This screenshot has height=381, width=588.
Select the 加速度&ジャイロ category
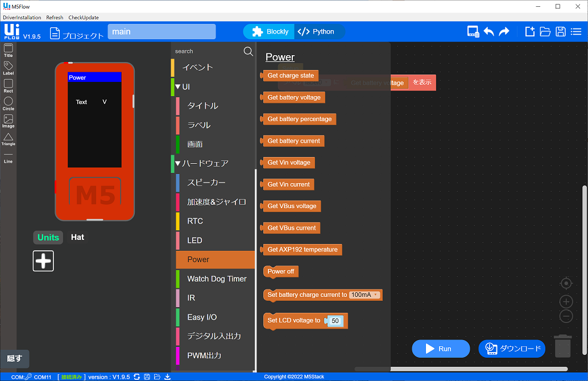click(217, 202)
